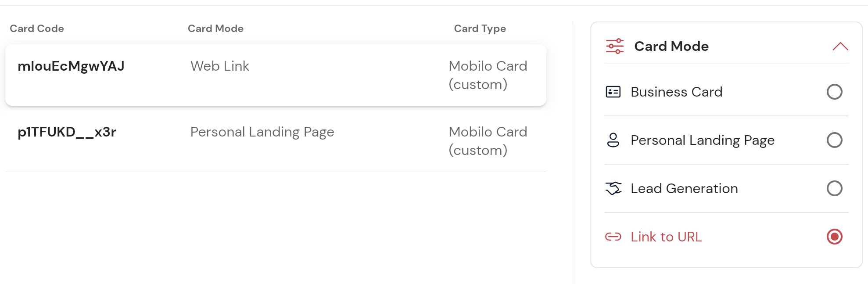Sort by Card Code column header

37,29
